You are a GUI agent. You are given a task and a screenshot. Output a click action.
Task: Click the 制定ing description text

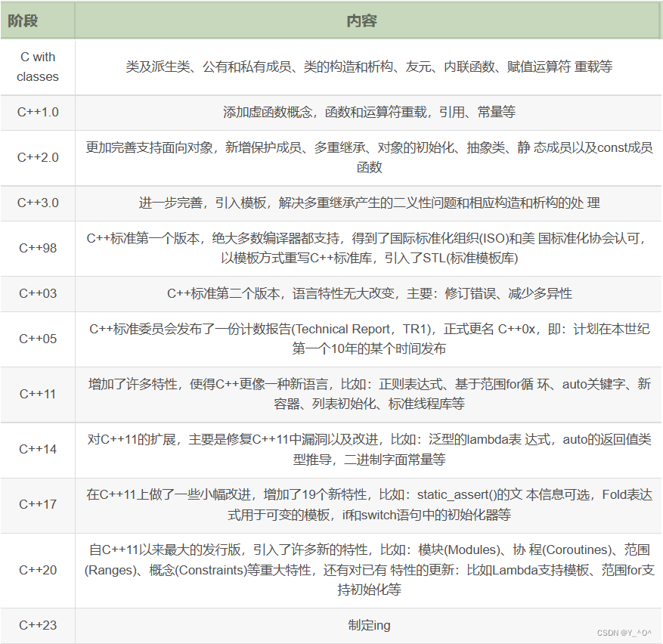pyautogui.click(x=368, y=626)
